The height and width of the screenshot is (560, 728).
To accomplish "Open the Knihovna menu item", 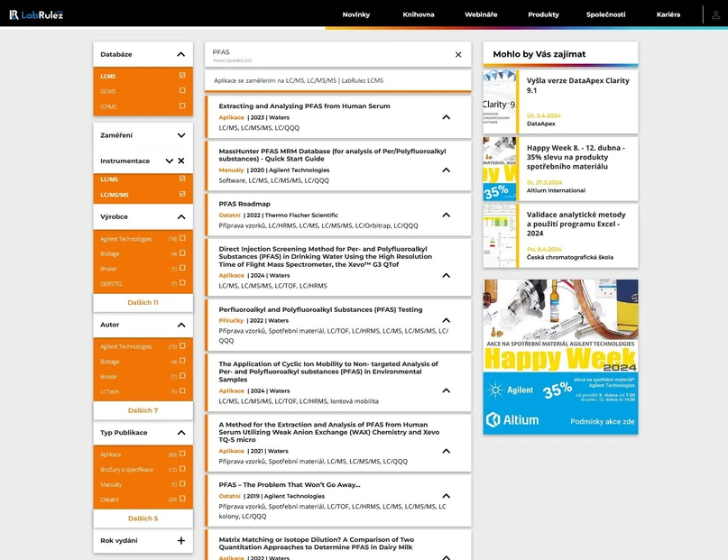I will (x=419, y=14).
